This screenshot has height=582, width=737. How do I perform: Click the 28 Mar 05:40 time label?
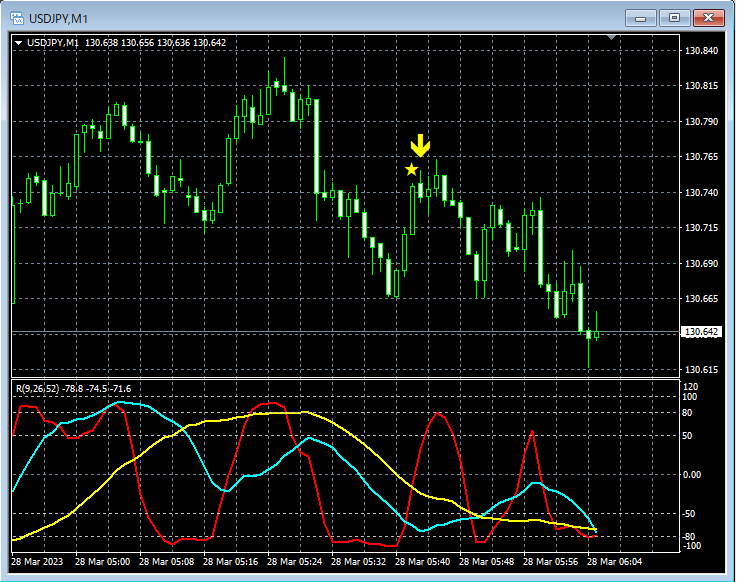tap(422, 562)
